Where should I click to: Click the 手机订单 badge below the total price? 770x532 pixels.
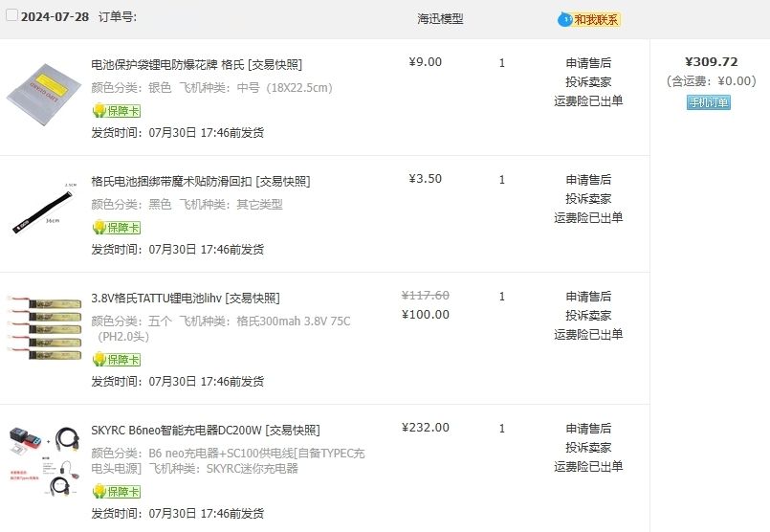(708, 102)
